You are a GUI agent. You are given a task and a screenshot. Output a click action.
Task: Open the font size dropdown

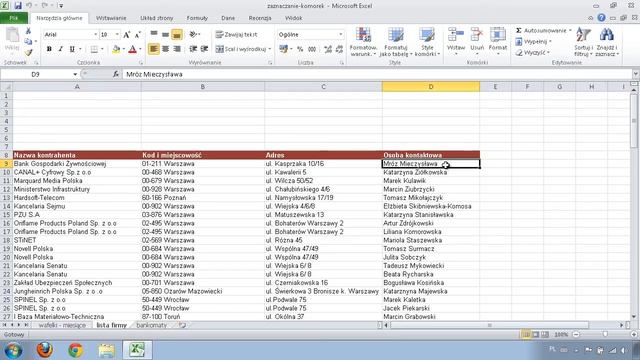pos(117,35)
